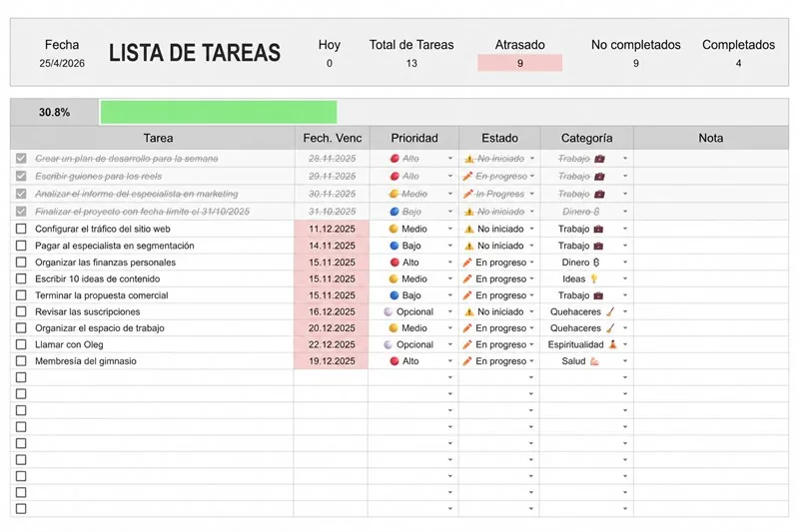
Task: Click the broom icon for Organizar el espacio de trabajo
Action: (x=610, y=327)
